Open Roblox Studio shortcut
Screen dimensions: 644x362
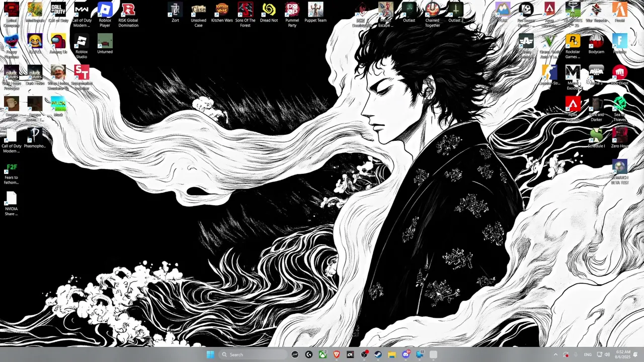(82, 46)
